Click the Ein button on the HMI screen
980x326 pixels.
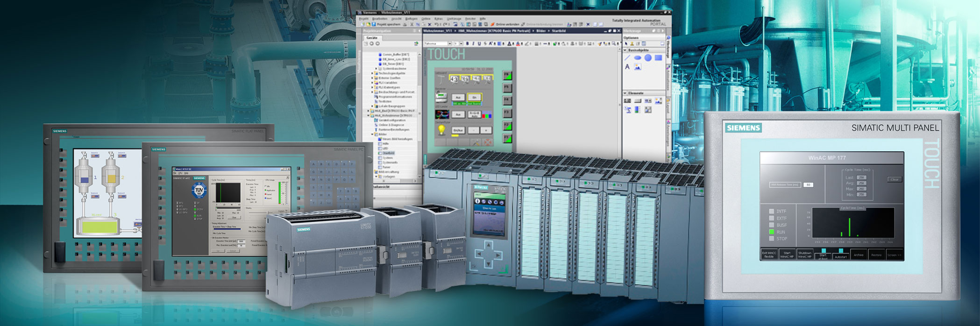point(474,97)
